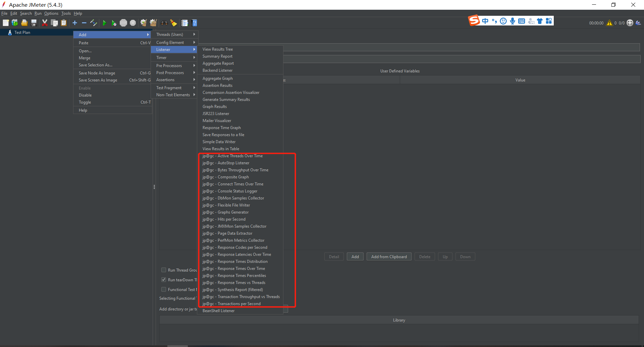Click Start no pauses icon
The height and width of the screenshot is (347, 644).
[114, 23]
